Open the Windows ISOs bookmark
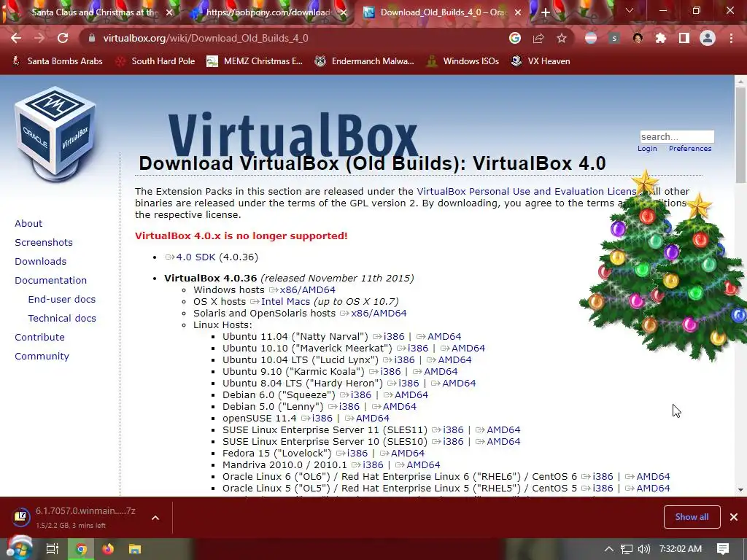The image size is (747, 560). coord(463,61)
